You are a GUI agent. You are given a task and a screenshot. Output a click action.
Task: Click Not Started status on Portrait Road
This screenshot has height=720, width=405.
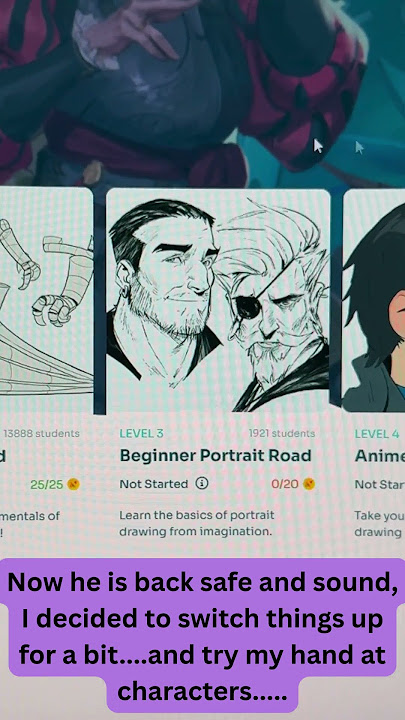154,484
